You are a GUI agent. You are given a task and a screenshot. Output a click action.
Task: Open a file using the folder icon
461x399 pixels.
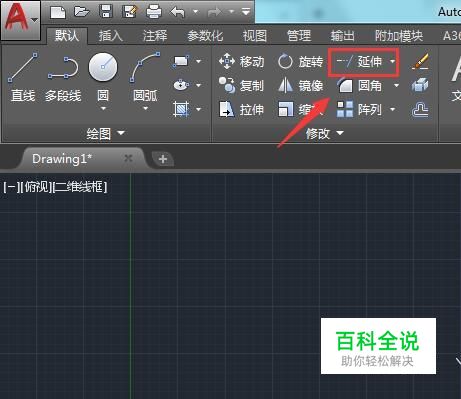coord(82,12)
